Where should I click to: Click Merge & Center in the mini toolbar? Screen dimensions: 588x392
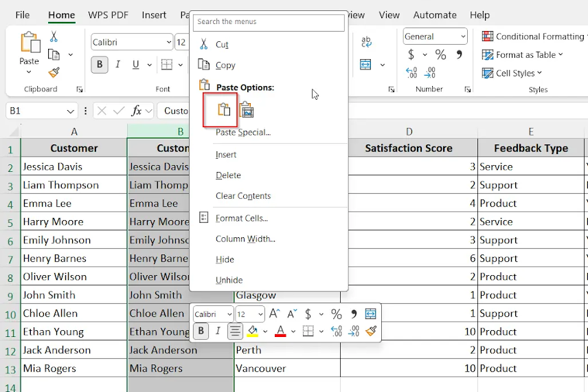tap(370, 314)
